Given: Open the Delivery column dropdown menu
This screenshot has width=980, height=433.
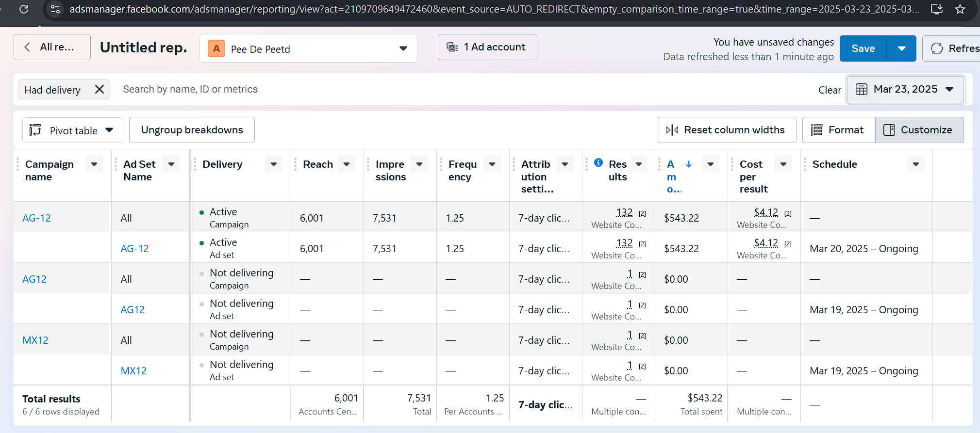Looking at the screenshot, I should coord(274,164).
